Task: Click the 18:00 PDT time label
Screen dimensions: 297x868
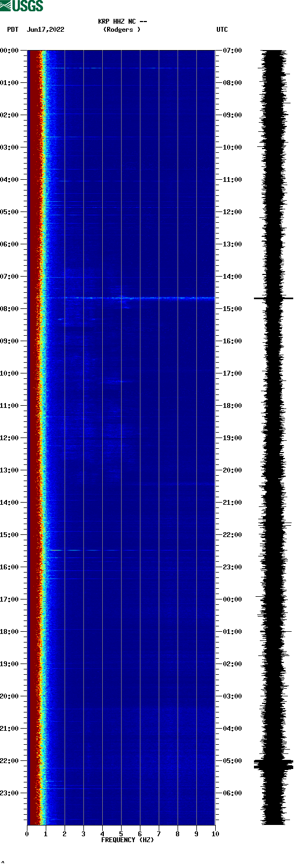Action: [10, 632]
